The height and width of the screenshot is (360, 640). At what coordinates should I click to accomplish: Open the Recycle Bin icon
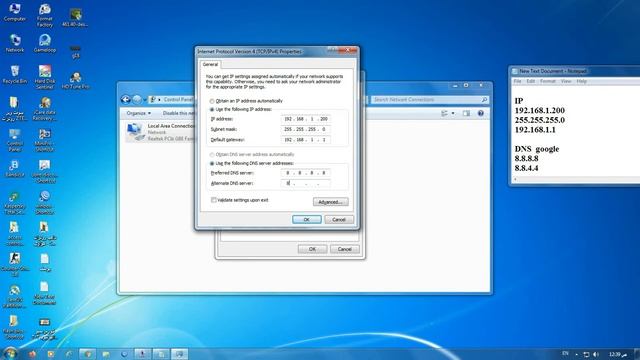click(15, 74)
